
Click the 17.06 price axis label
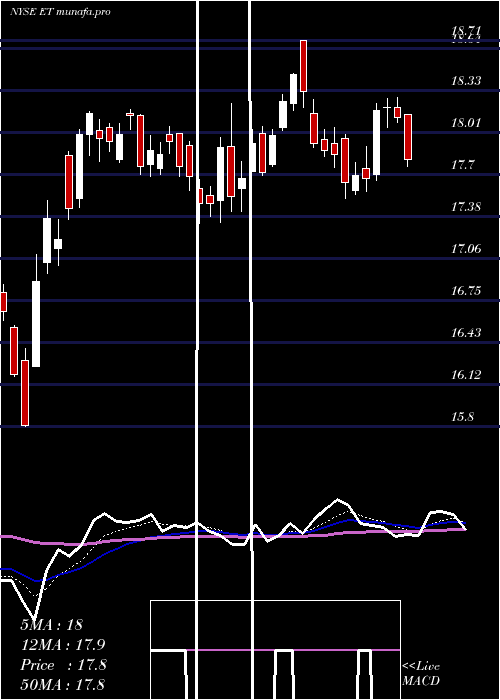(466, 249)
